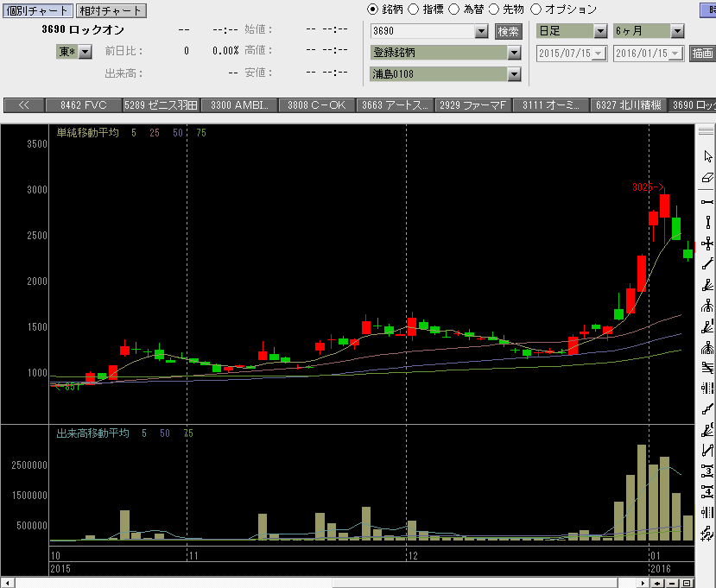Open the 6ヶ月 period dropdown
The width and height of the screenshot is (716, 588).
[677, 31]
